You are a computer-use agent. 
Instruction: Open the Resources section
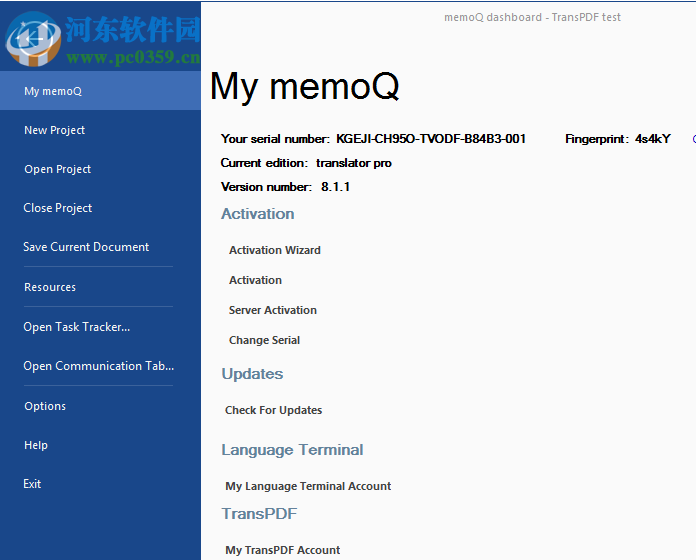50,287
